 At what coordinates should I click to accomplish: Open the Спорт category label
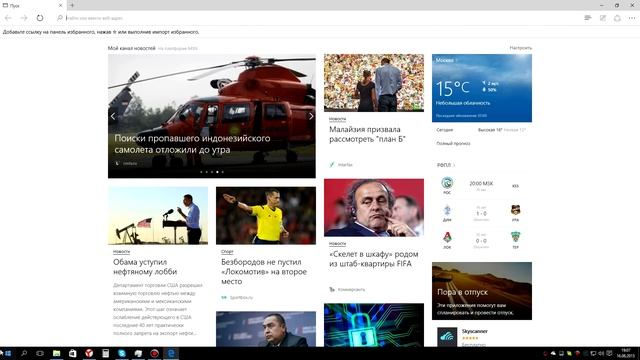(227, 251)
